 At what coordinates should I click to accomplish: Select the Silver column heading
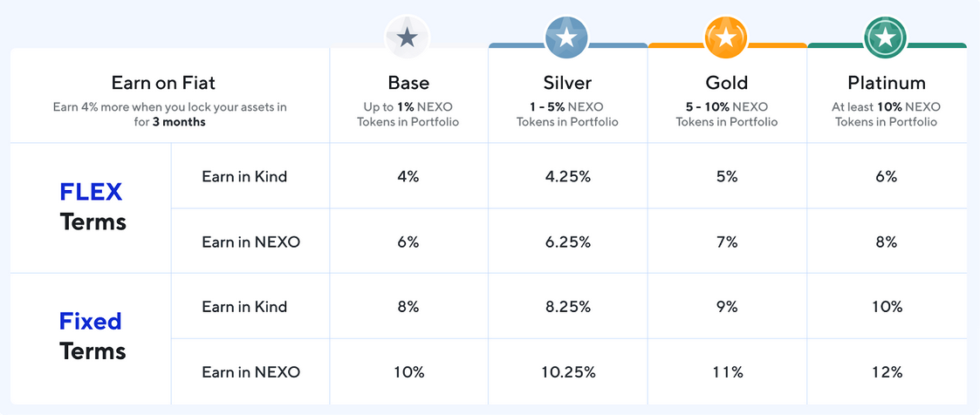coord(567,84)
